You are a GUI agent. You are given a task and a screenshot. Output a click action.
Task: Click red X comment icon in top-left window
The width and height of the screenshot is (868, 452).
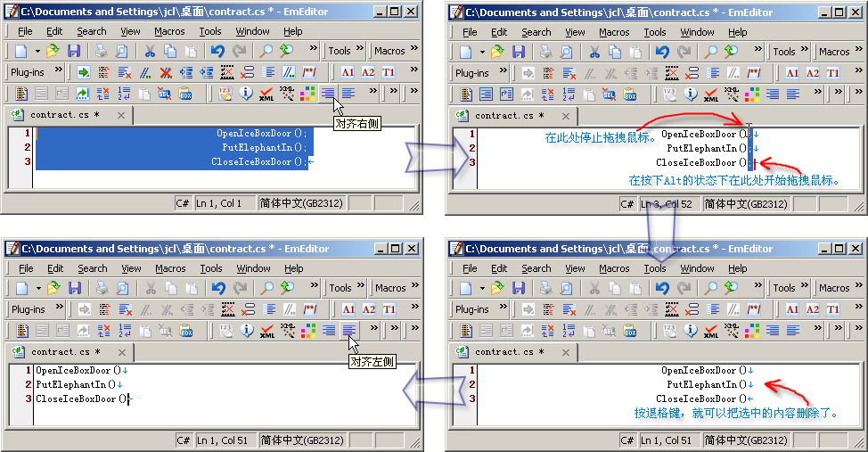pos(166,72)
